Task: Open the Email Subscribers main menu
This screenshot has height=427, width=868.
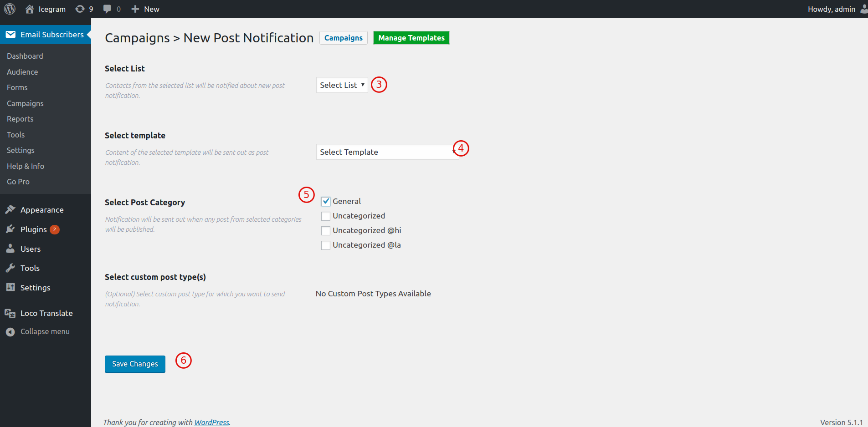Action: pos(46,35)
